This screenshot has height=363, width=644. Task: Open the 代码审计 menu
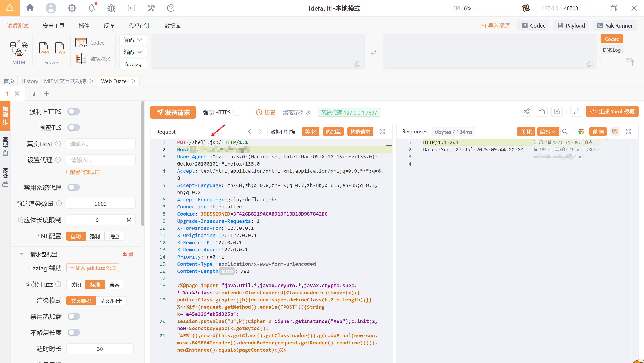[x=139, y=26]
